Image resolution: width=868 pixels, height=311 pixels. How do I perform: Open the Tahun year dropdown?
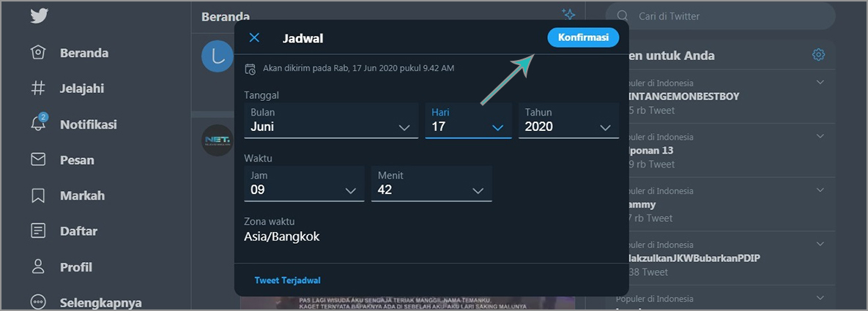[x=568, y=121]
